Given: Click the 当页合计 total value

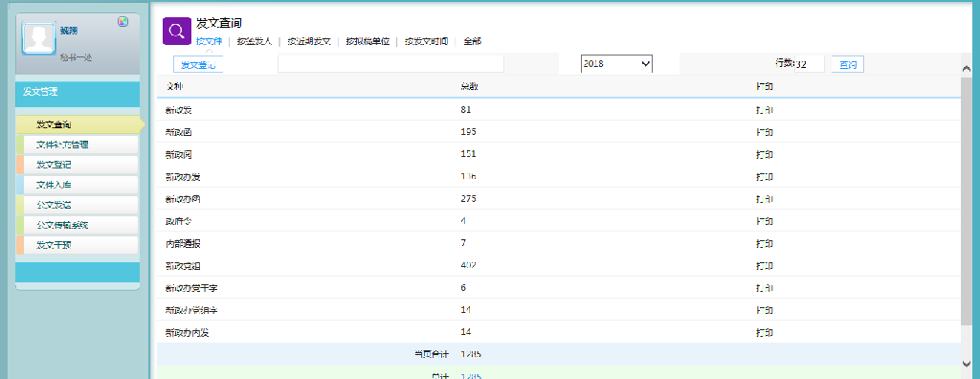Looking at the screenshot, I should click(x=471, y=355).
